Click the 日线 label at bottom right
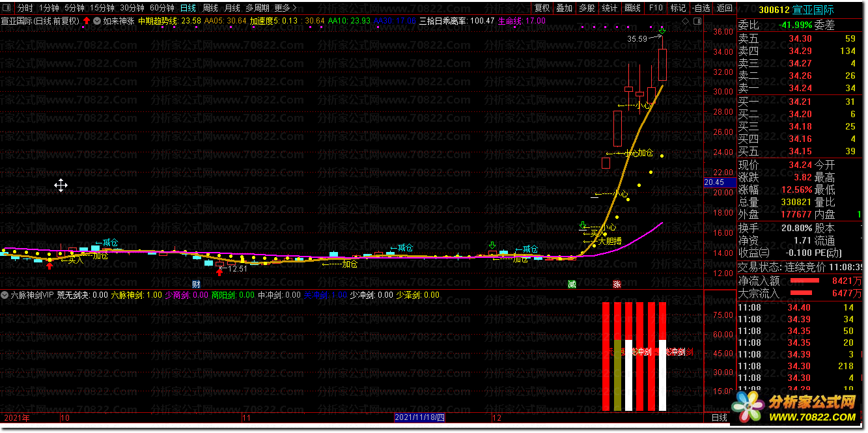This screenshot has width=868, height=433. click(x=719, y=417)
